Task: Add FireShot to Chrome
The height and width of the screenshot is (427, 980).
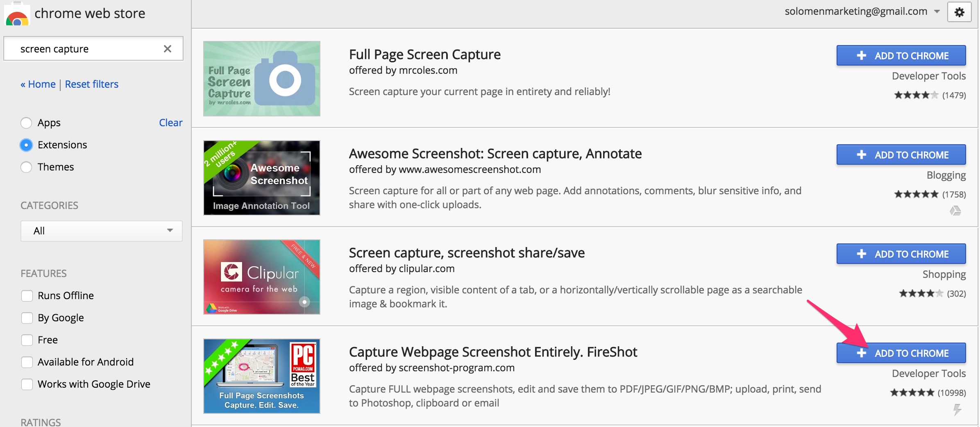Action: coord(901,353)
